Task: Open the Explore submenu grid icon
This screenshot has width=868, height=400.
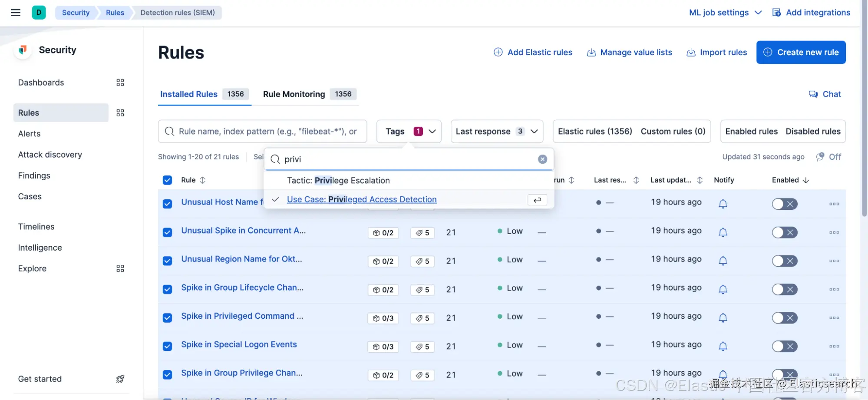Action: coord(120,268)
